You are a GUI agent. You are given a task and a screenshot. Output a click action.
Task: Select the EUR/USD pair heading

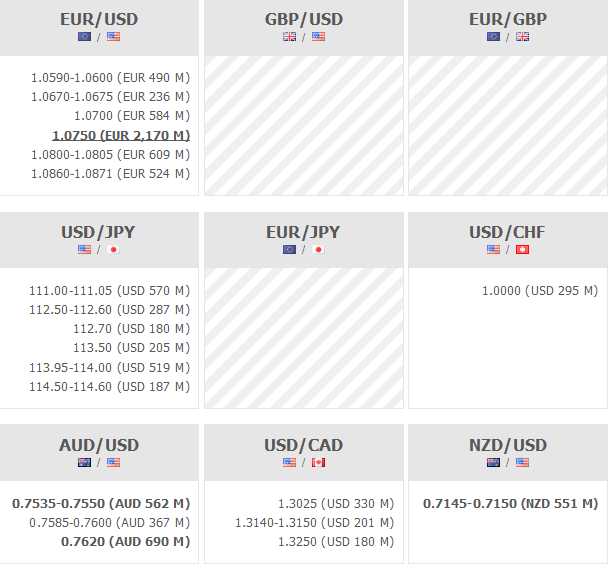tap(99, 19)
